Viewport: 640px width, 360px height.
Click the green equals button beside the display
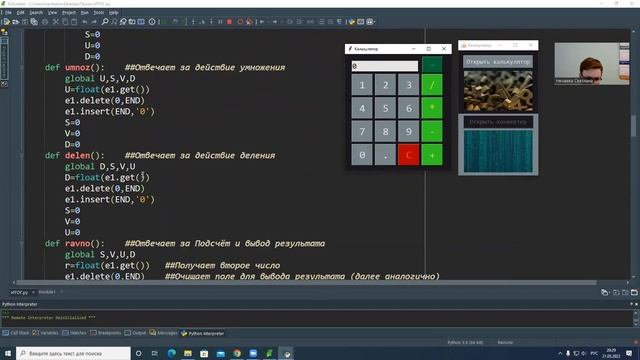click(x=432, y=65)
